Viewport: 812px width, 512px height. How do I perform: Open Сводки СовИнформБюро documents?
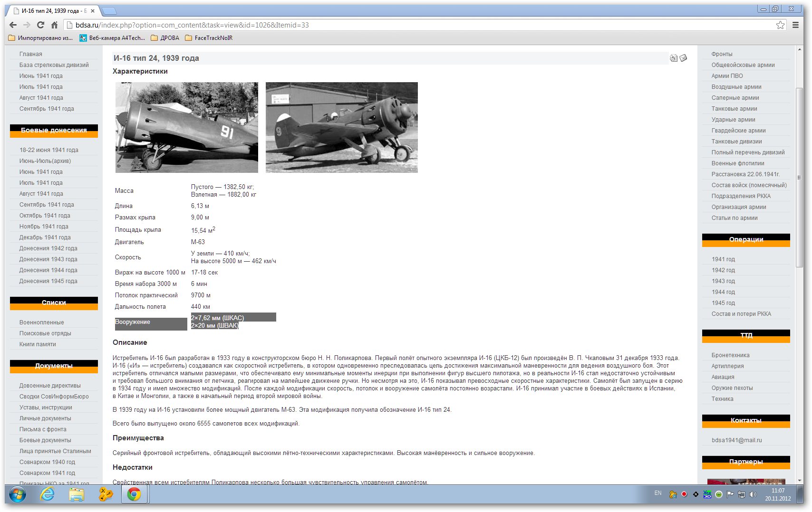coord(54,397)
